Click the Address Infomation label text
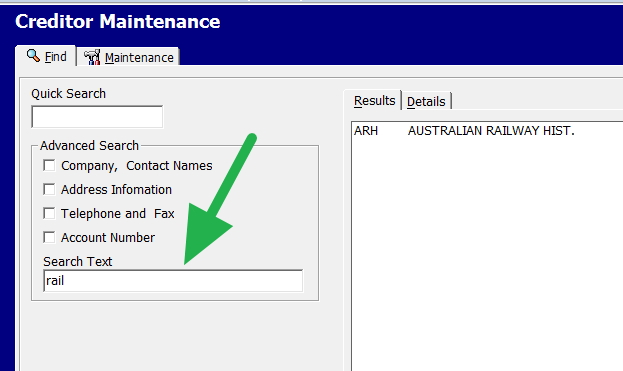Screen dimensions: 623x371 [x=116, y=189]
